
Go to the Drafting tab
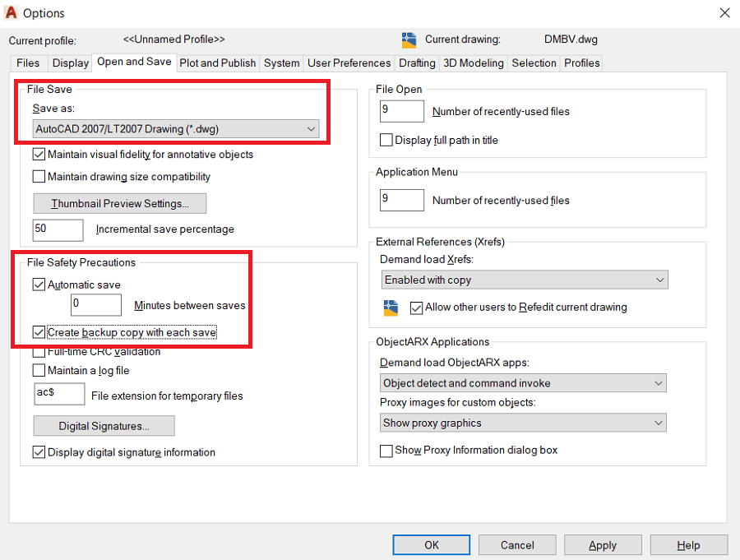point(417,62)
